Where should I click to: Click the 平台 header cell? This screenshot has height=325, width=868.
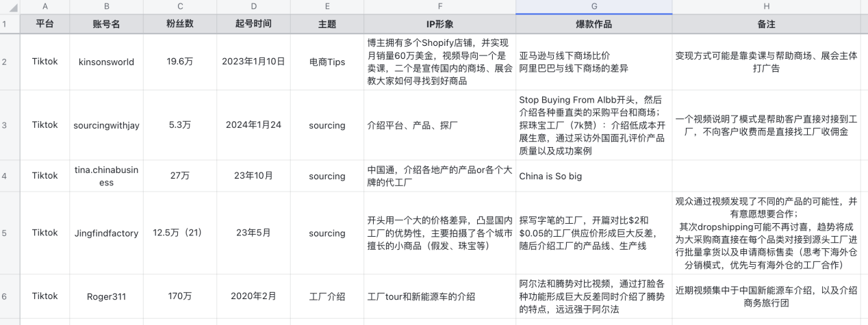tap(44, 24)
